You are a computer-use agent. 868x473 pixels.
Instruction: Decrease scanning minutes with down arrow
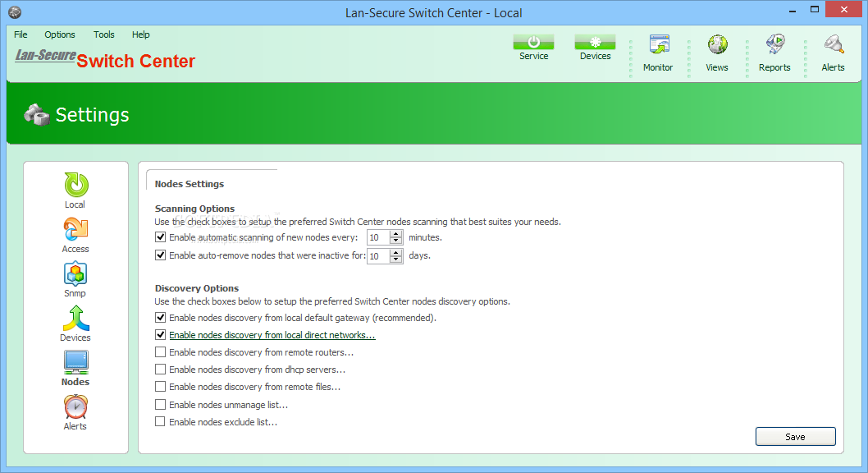pos(395,241)
